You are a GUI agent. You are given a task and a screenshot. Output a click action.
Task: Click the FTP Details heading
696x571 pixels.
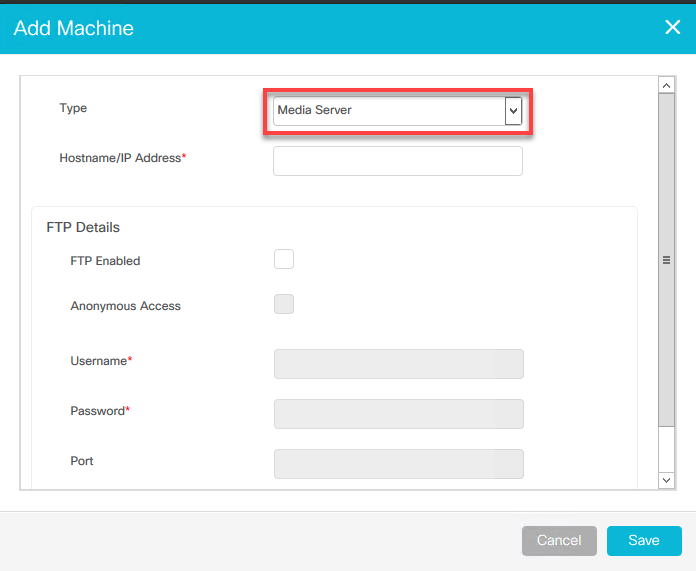[83, 227]
